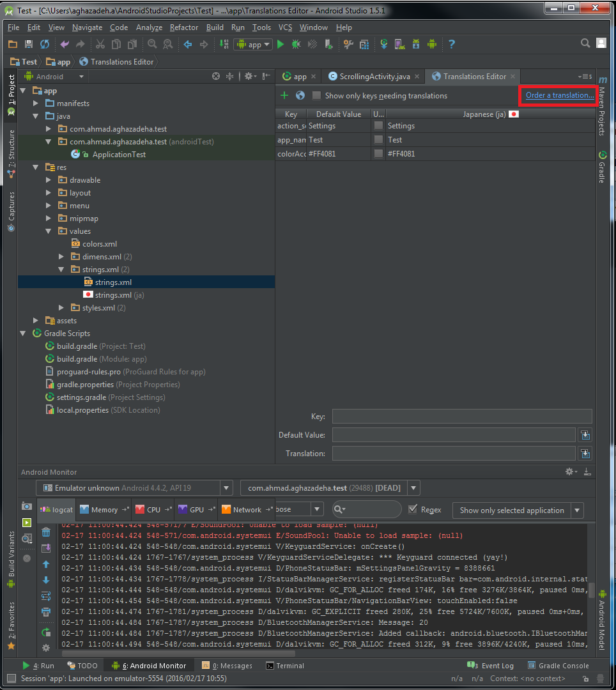Click the Find magnifier toolbar icon

click(x=152, y=44)
